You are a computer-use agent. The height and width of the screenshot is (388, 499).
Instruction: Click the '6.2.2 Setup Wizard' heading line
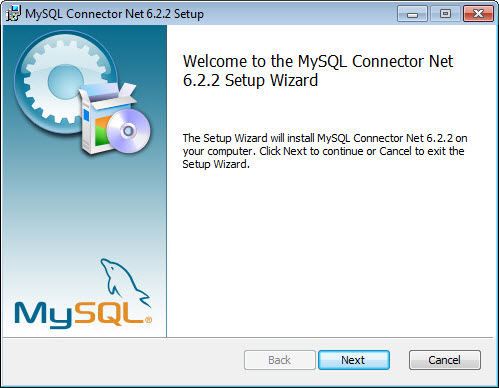pyautogui.click(x=250, y=80)
